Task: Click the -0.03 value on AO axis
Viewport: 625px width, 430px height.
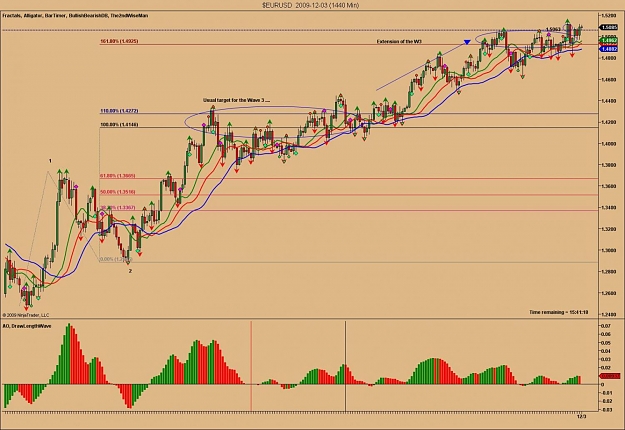Action: click(605, 410)
